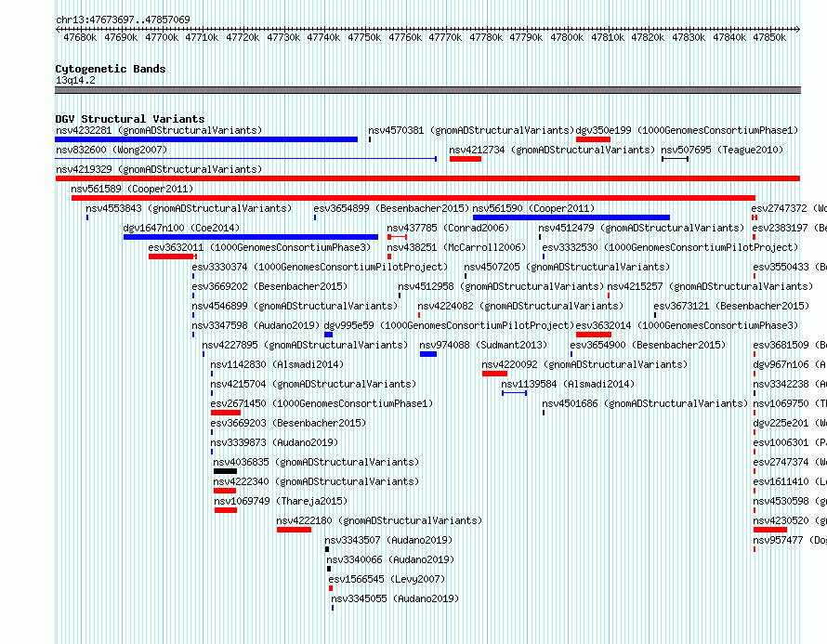The width and height of the screenshot is (827, 644).
Task: Select nsv3343507 (Audano2019) label
Action: coord(388,540)
